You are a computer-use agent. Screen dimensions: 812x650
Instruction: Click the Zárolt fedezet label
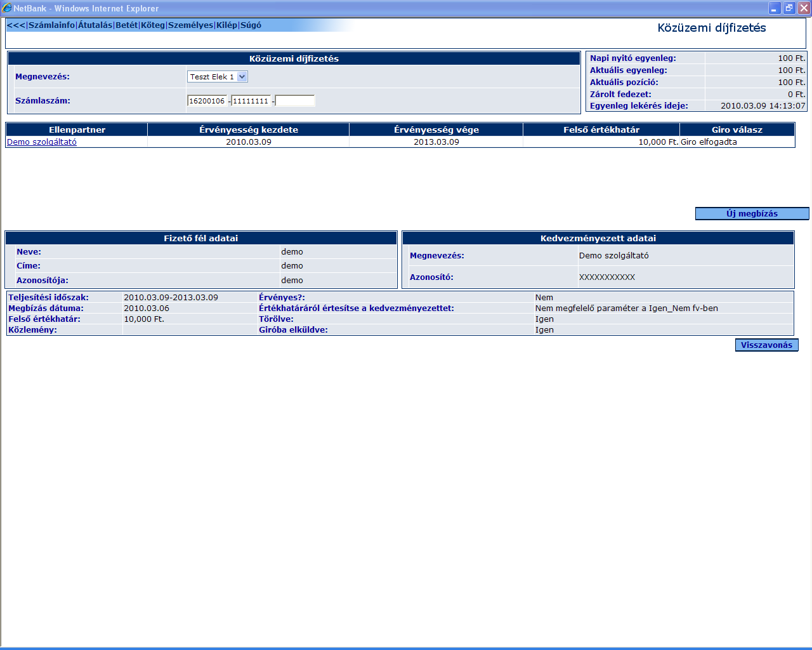(620, 95)
